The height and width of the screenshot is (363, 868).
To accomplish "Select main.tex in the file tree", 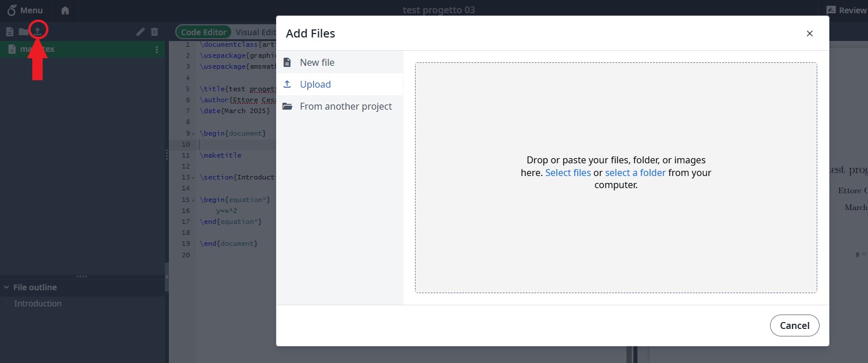I will tap(82, 50).
